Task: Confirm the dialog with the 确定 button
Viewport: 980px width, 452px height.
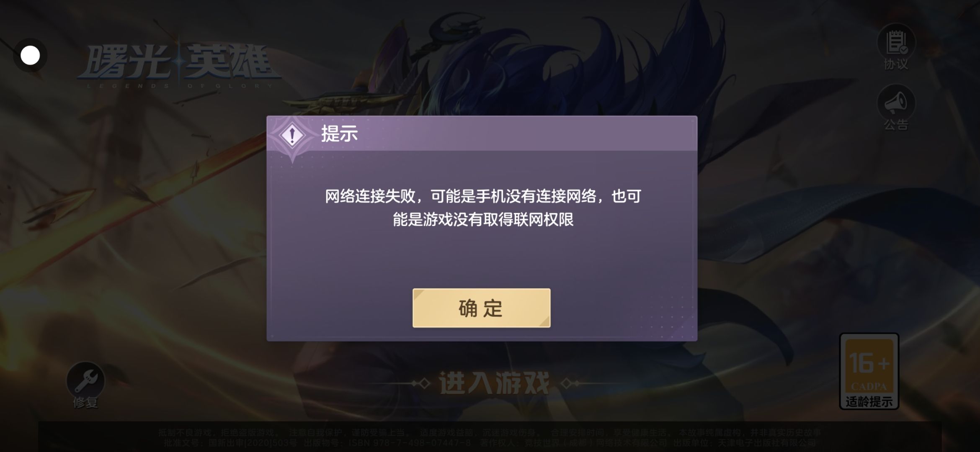Action: (481, 308)
